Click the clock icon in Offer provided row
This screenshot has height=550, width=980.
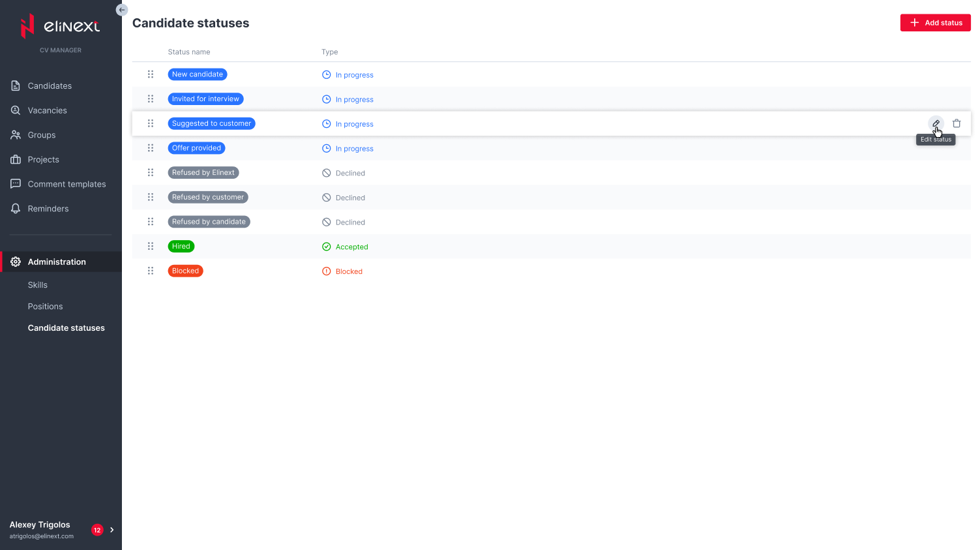327,149
